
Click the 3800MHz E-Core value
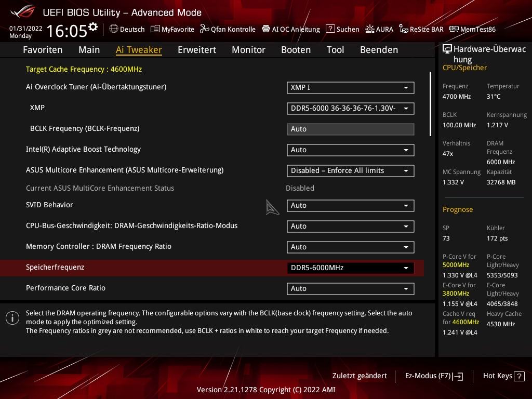[x=456, y=294]
